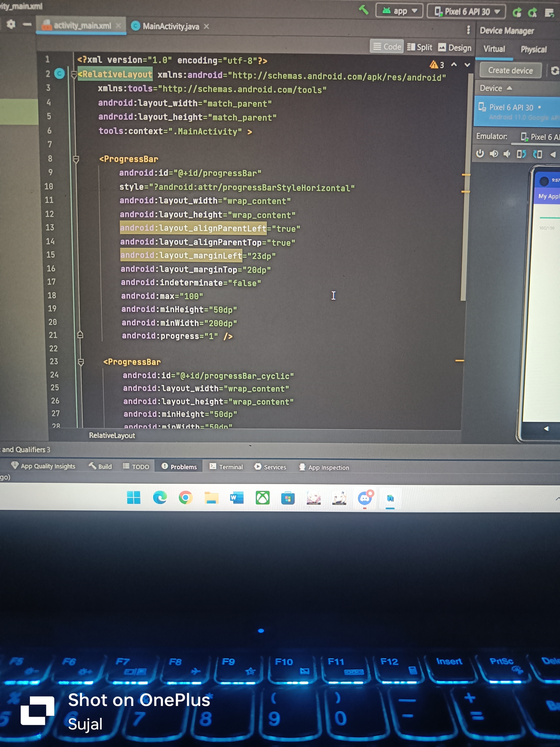Click line number 13 in the gutter
The height and width of the screenshot is (747, 560).
coord(49,227)
